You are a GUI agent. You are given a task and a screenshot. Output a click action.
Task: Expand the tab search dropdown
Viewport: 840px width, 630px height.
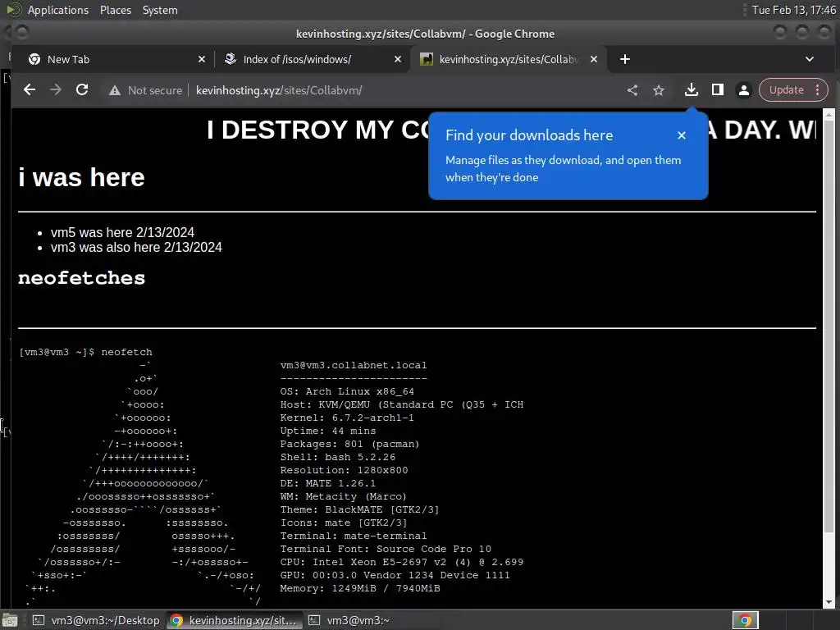click(x=810, y=59)
